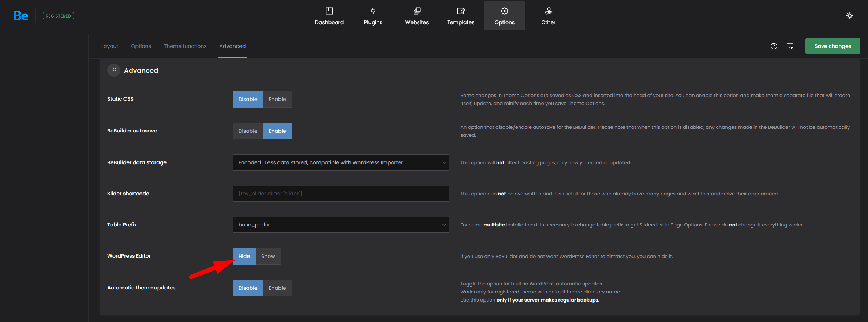Click the BeBuilder data storage label
This screenshot has height=322, width=868.
(137, 162)
